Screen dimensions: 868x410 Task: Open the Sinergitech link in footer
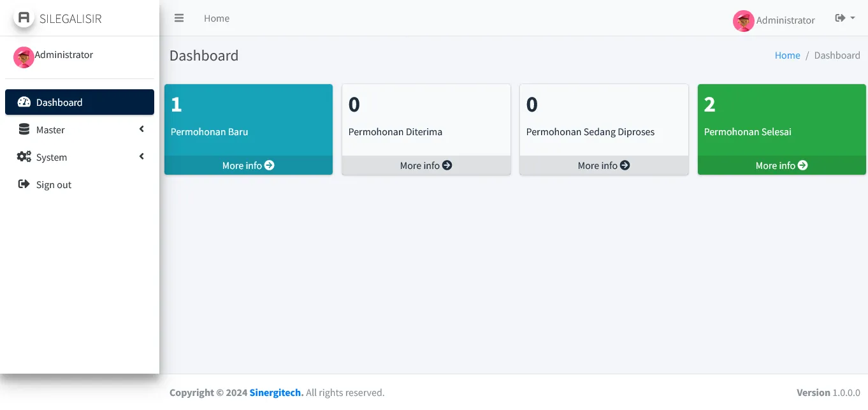[x=276, y=393]
